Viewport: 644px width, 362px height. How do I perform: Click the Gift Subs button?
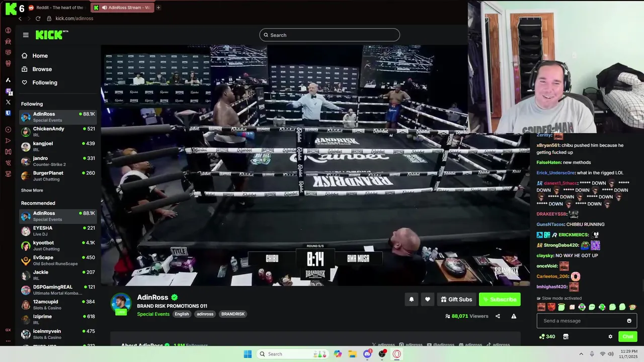coord(456,300)
